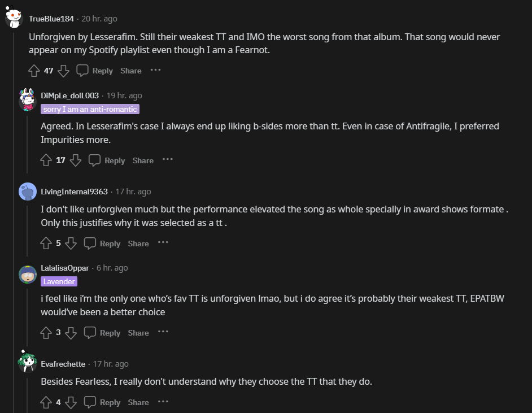Upvote LalalisaOppar's comment
This screenshot has width=532, height=413.
tap(46, 333)
